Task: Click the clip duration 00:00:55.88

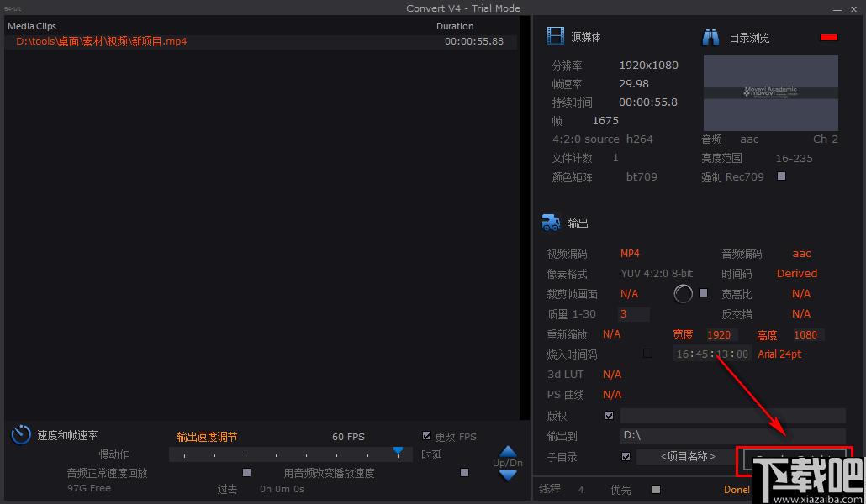Action: [x=474, y=41]
